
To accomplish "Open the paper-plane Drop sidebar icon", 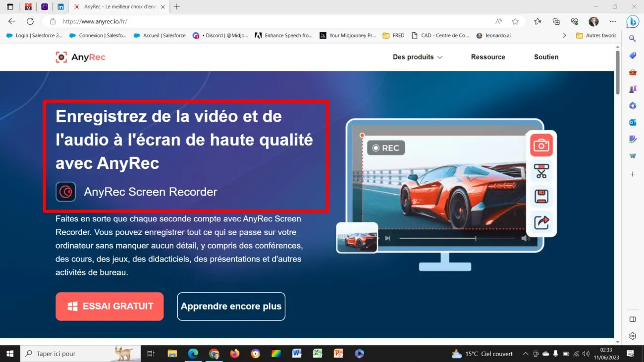I will tap(633, 156).
